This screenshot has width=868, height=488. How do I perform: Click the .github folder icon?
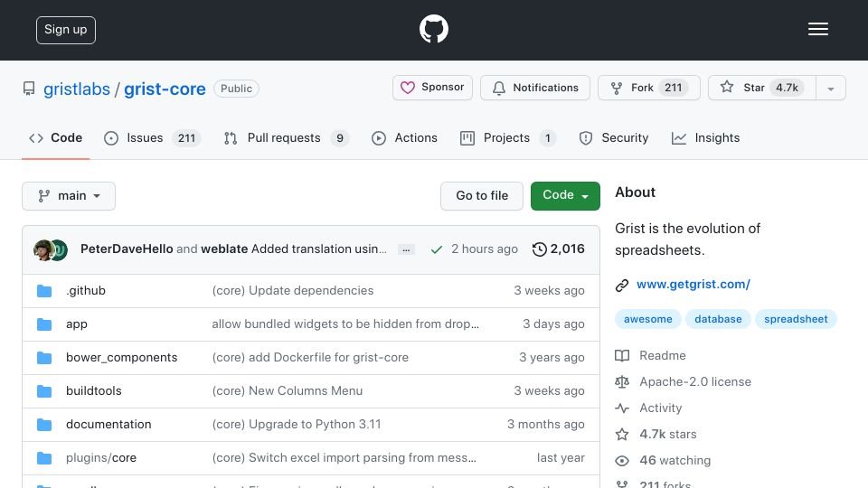tap(44, 291)
